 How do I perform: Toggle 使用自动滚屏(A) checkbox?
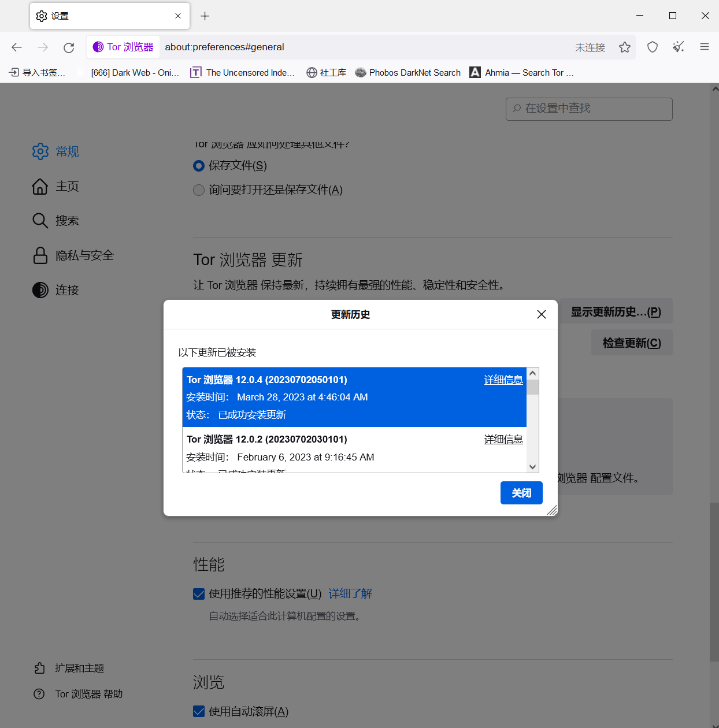click(199, 711)
